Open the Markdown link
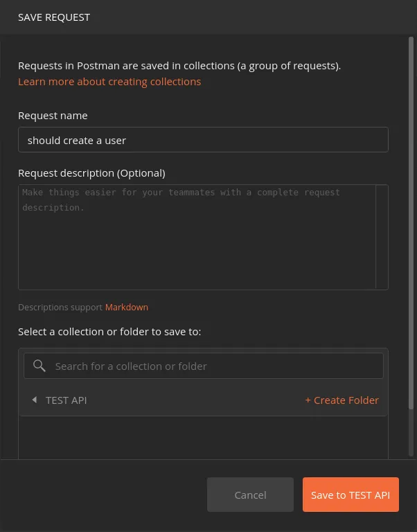This screenshot has height=532, width=417. pyautogui.click(x=127, y=307)
